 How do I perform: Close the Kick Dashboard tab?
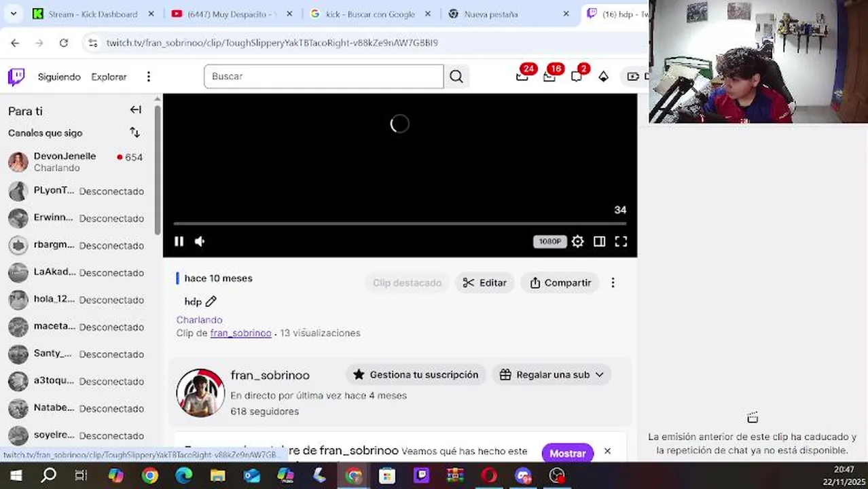click(x=151, y=14)
